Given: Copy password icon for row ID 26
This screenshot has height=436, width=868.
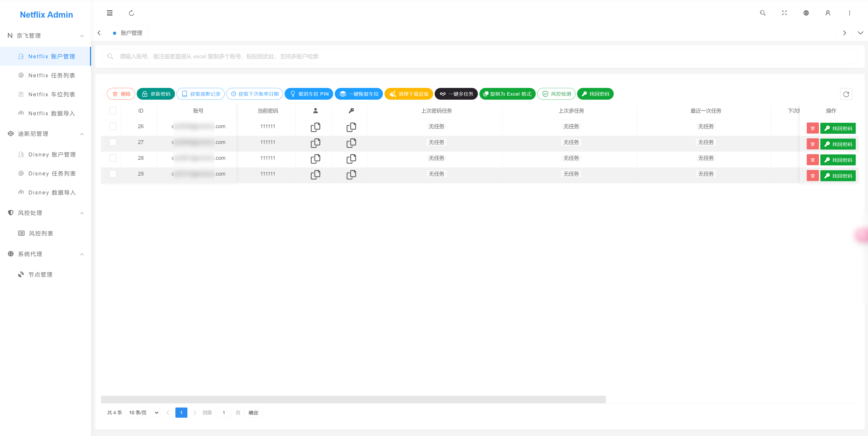Looking at the screenshot, I should [351, 127].
